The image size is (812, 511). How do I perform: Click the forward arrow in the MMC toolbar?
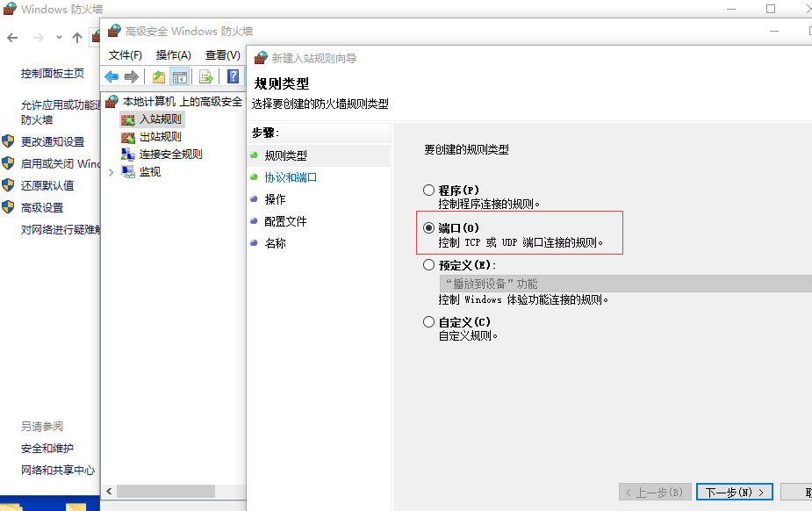point(132,76)
